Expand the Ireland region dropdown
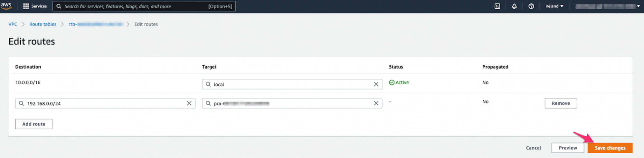The height and width of the screenshot is (158, 644). point(554,6)
